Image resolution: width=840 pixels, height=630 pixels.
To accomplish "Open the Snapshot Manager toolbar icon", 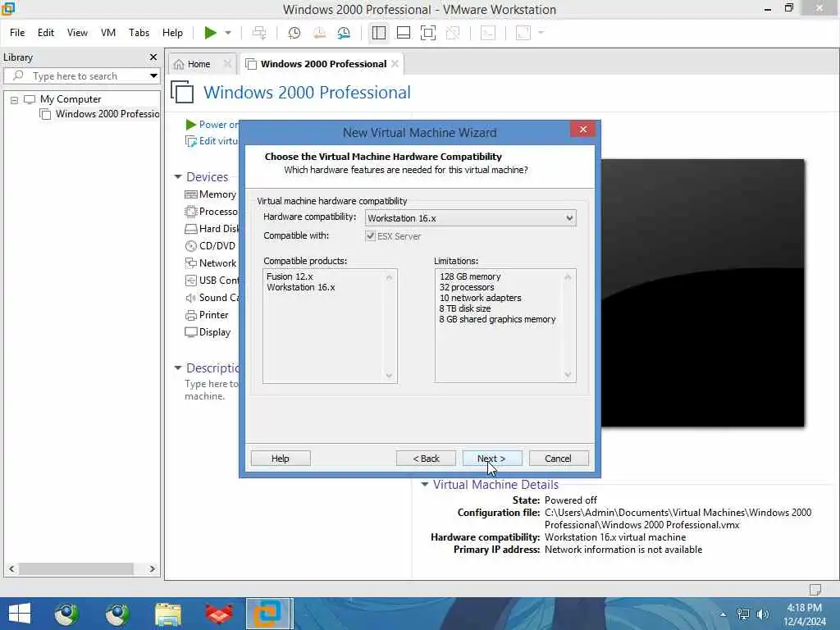I will (x=344, y=33).
